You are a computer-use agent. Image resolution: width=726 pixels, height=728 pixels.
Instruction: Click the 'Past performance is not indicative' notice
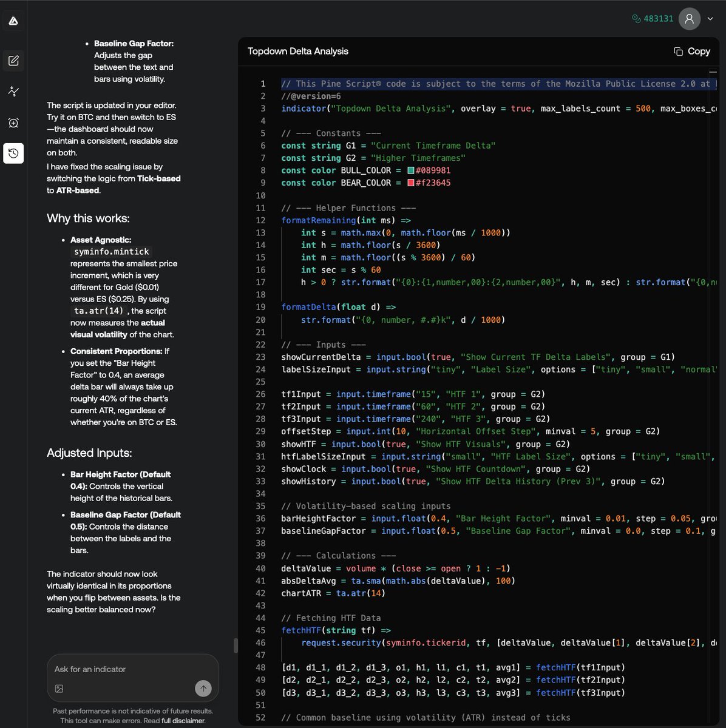[x=133, y=711]
